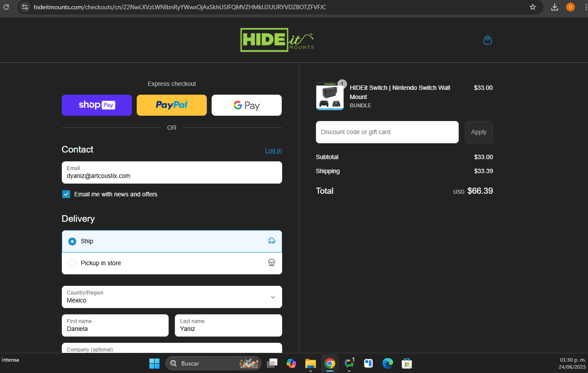The image size is (588, 373).
Task: Click the Express checkout heading
Action: (x=172, y=84)
